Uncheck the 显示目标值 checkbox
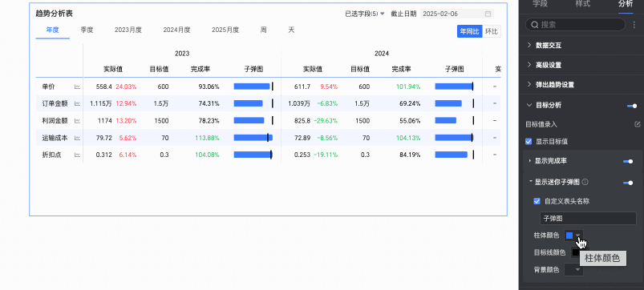The image size is (644, 290). [x=529, y=142]
